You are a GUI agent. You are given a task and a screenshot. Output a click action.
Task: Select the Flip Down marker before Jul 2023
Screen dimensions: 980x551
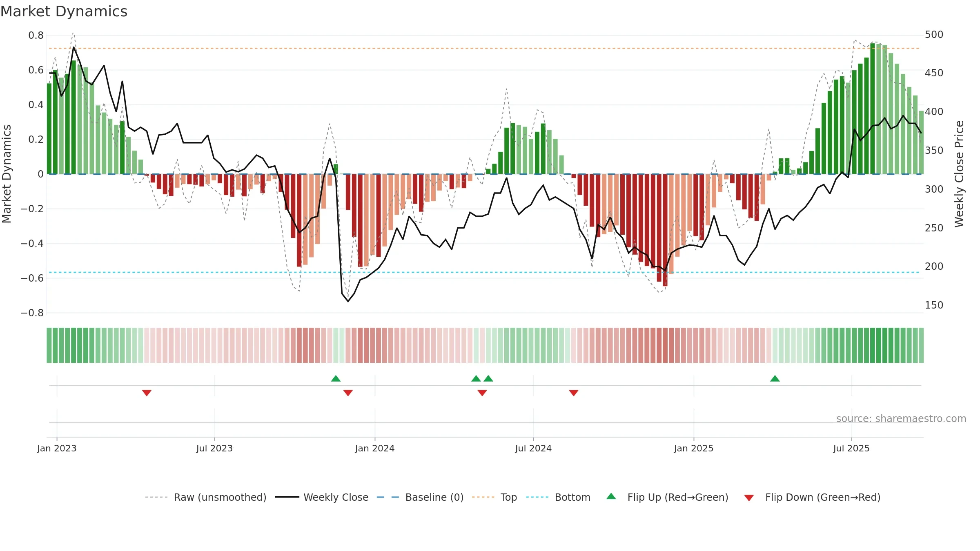[x=147, y=393]
